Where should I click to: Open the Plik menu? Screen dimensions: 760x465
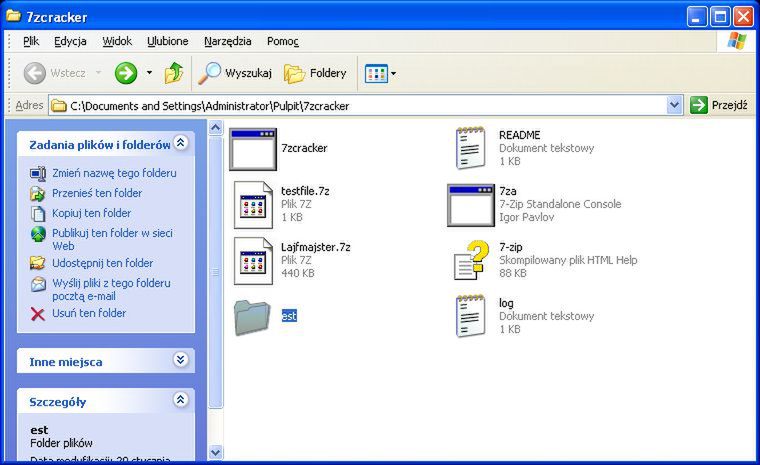[x=31, y=41]
